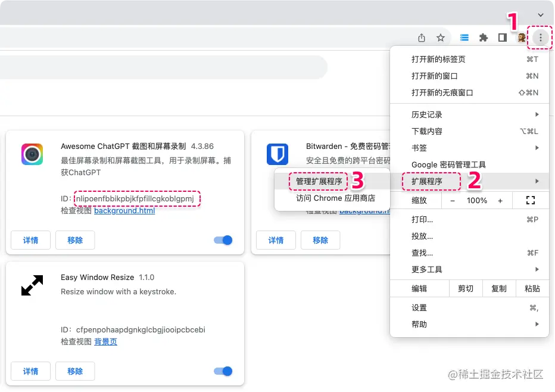Enter fullscreen via the zoom row icon
This screenshot has height=392, width=555.
(x=531, y=200)
